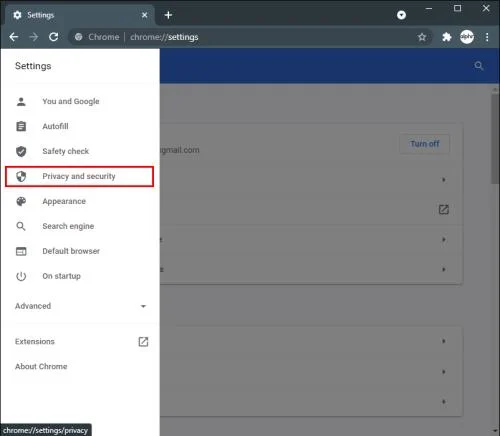Expand the row arrow below Turn off
Screen dimensions: 500x436
444,180
